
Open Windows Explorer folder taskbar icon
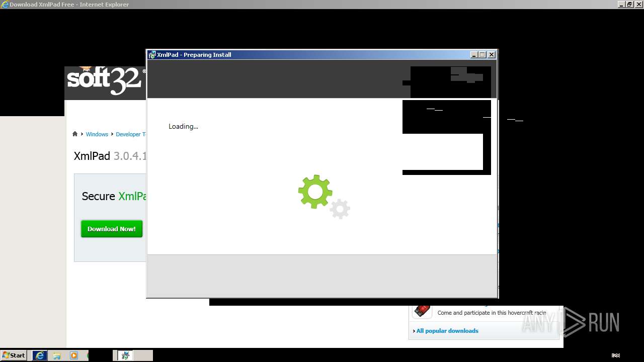[57, 355]
